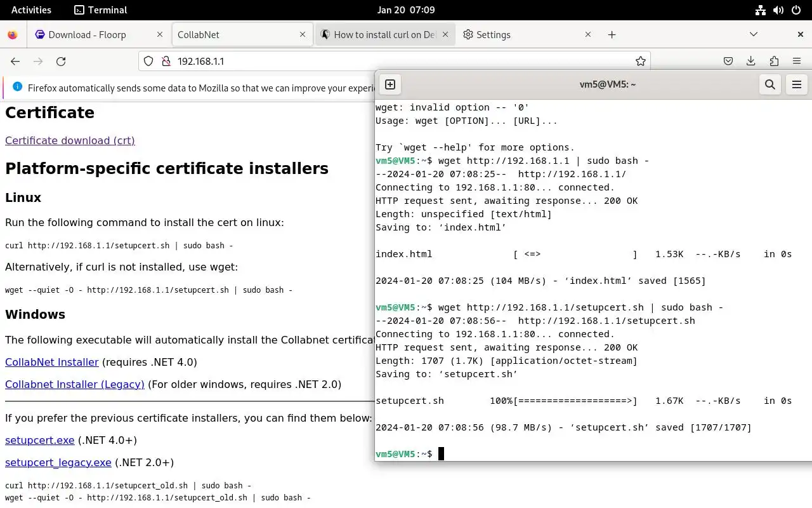Click the network status icon in top bar
Image resolution: width=812 pixels, height=508 pixels.
(x=761, y=10)
